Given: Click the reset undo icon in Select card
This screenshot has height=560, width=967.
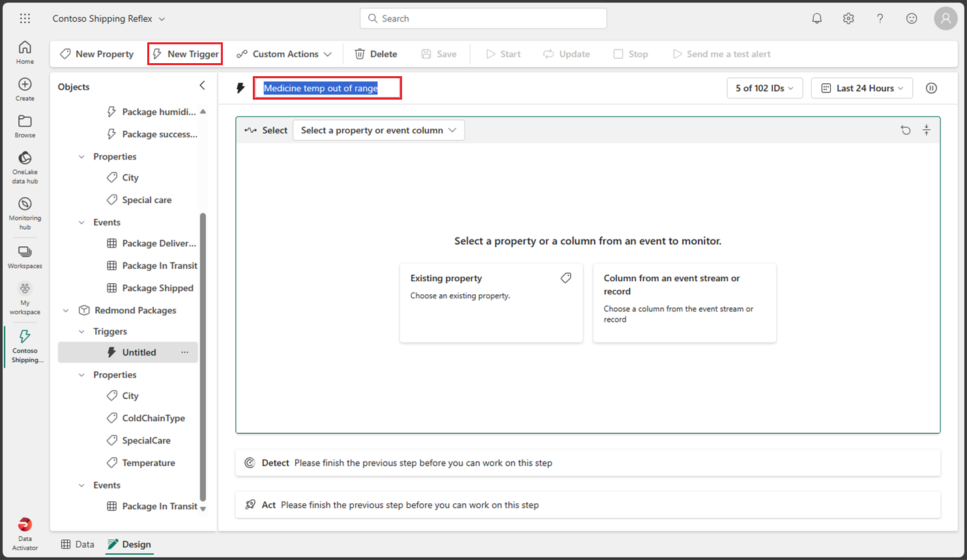Looking at the screenshot, I should pyautogui.click(x=906, y=130).
